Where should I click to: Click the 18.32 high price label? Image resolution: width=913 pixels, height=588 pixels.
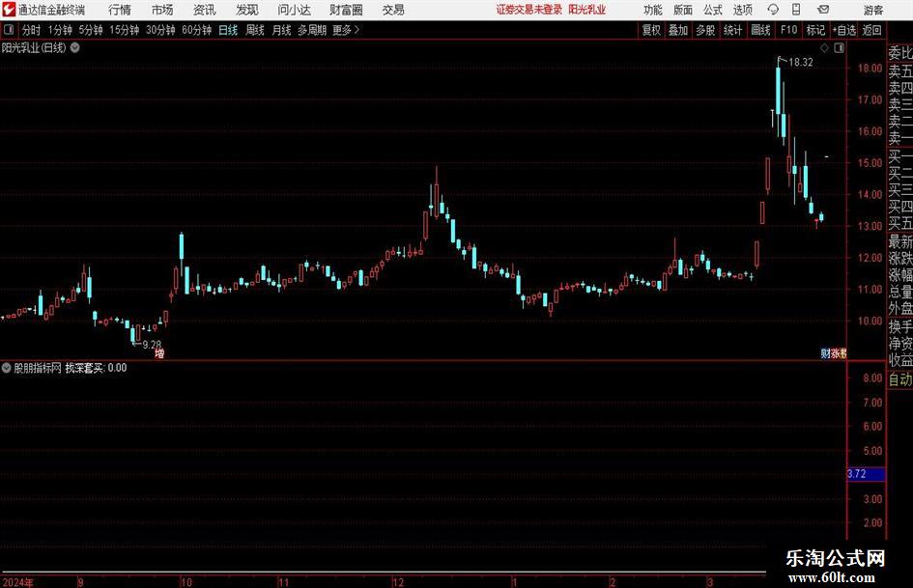coord(801,63)
